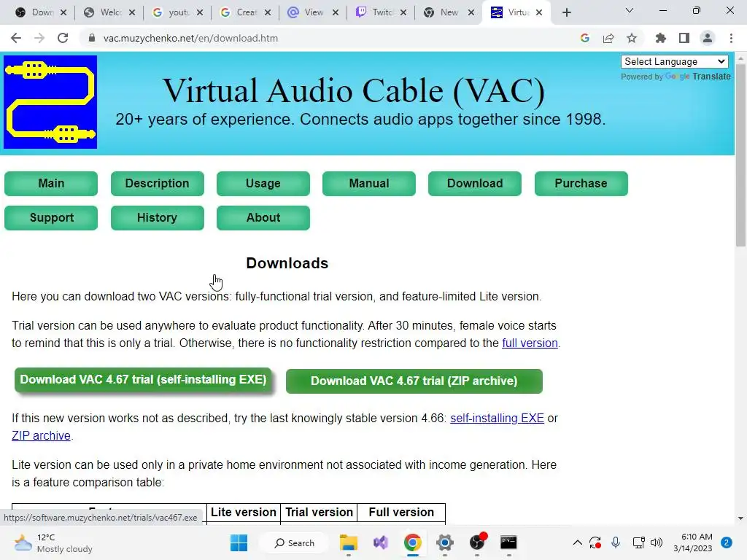Open File Explorer from the taskbar
The width and height of the screenshot is (747, 560).
(x=348, y=542)
